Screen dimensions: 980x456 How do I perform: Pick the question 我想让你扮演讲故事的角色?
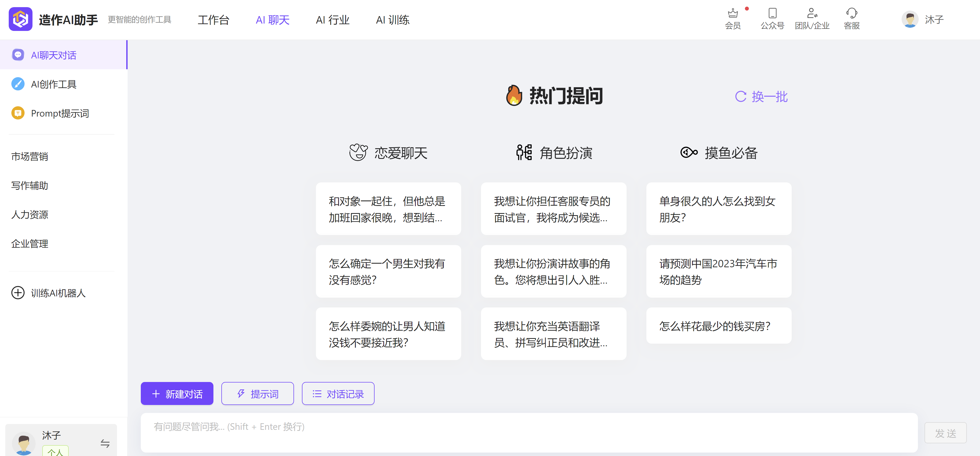[554, 271]
